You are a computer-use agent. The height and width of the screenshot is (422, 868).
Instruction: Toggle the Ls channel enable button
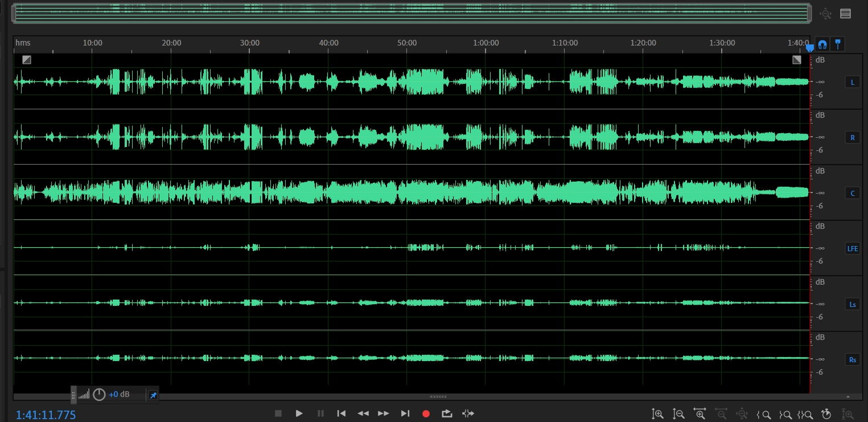pyautogui.click(x=852, y=304)
